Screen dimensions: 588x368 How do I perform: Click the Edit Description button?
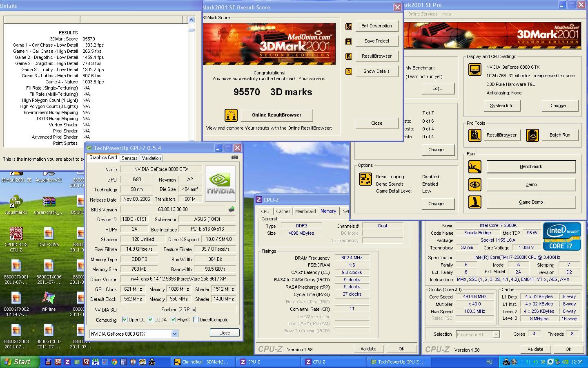[x=376, y=26]
